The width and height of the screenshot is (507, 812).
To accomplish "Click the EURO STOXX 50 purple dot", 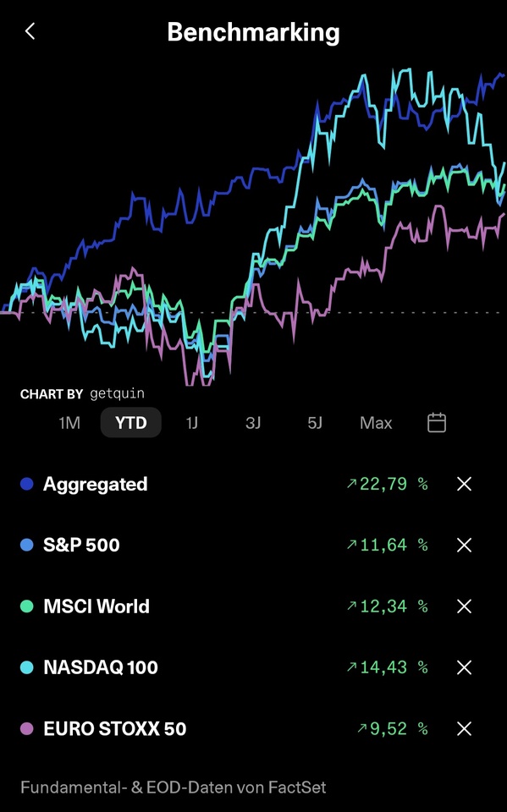I will coord(26,728).
